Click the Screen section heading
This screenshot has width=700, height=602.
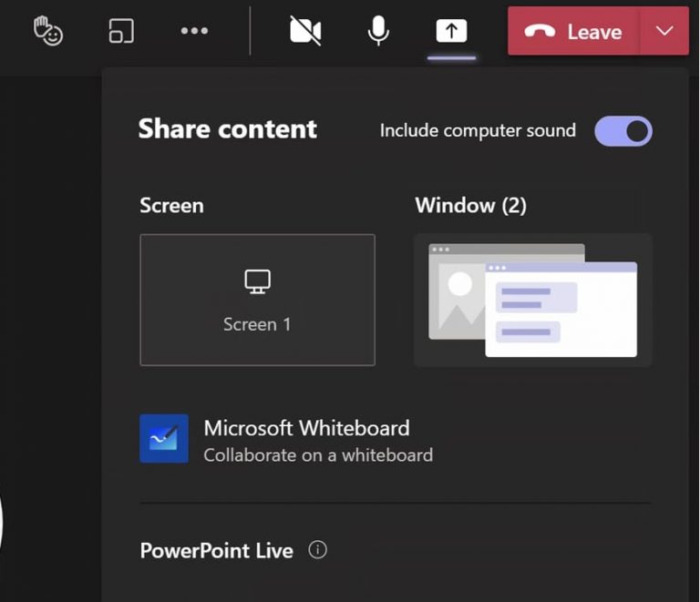[172, 206]
